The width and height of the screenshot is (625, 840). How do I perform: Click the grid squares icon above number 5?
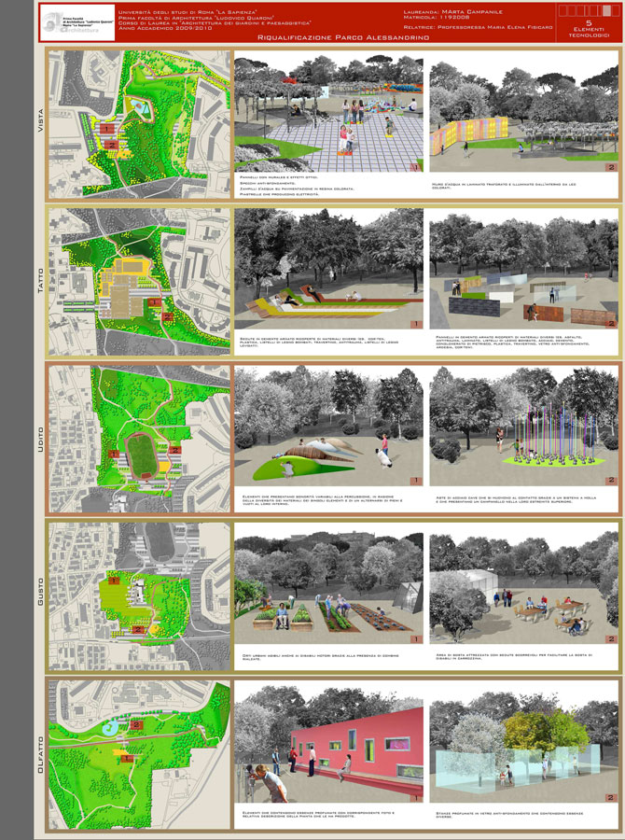coord(588,11)
